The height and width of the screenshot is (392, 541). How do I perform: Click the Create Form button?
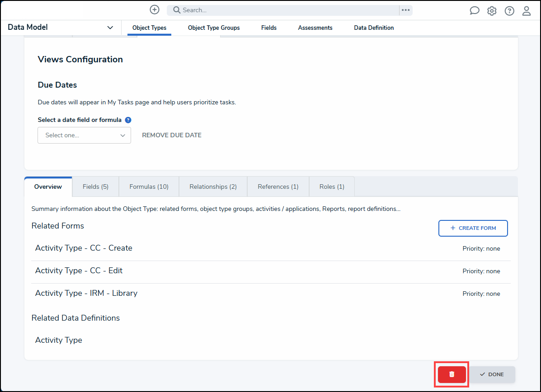click(473, 228)
